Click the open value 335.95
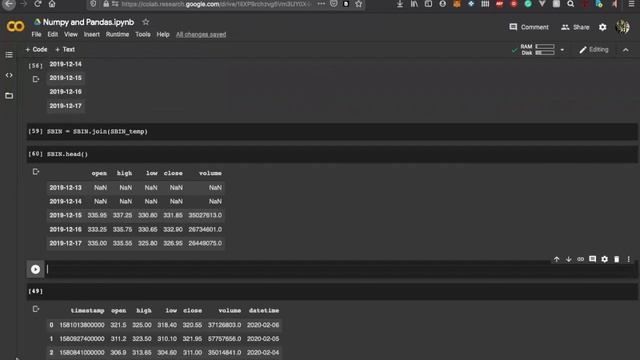This screenshot has width=640, height=360. click(x=97, y=216)
